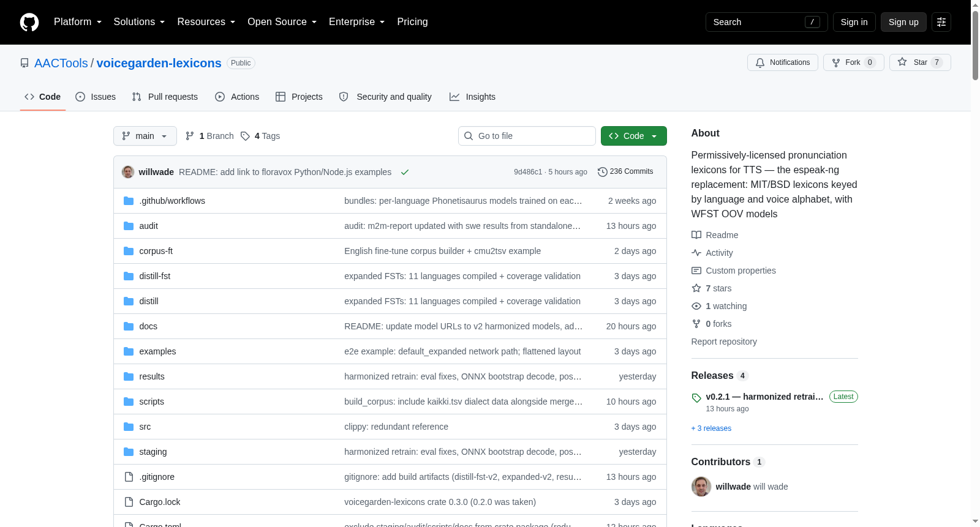This screenshot has width=980, height=527.
Task: Click the tag icon next to v0.2.1 release
Action: click(x=696, y=398)
